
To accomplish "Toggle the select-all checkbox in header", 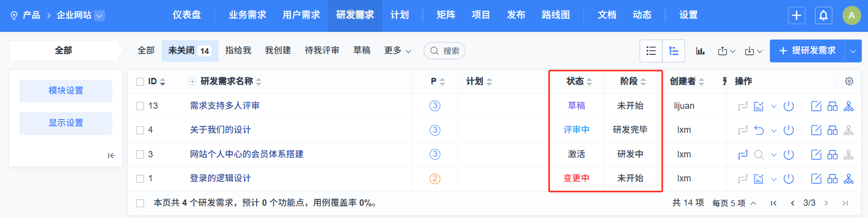I will pos(140,82).
